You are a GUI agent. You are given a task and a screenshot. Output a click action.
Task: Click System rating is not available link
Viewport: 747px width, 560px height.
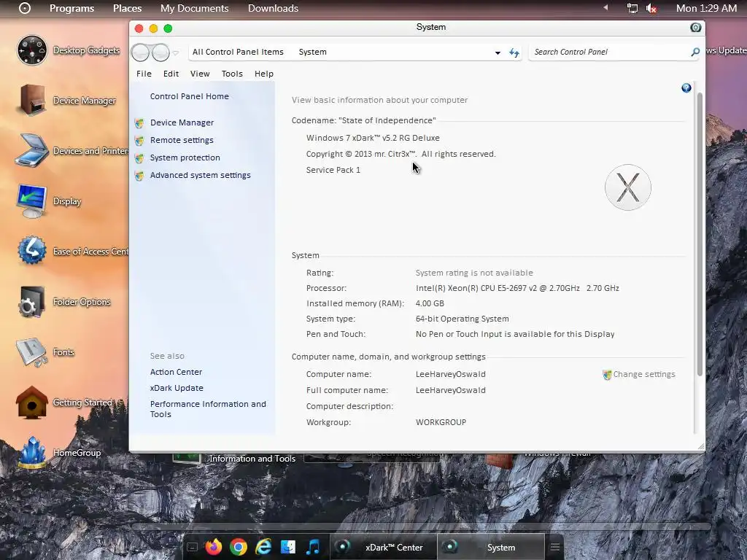[x=474, y=273]
